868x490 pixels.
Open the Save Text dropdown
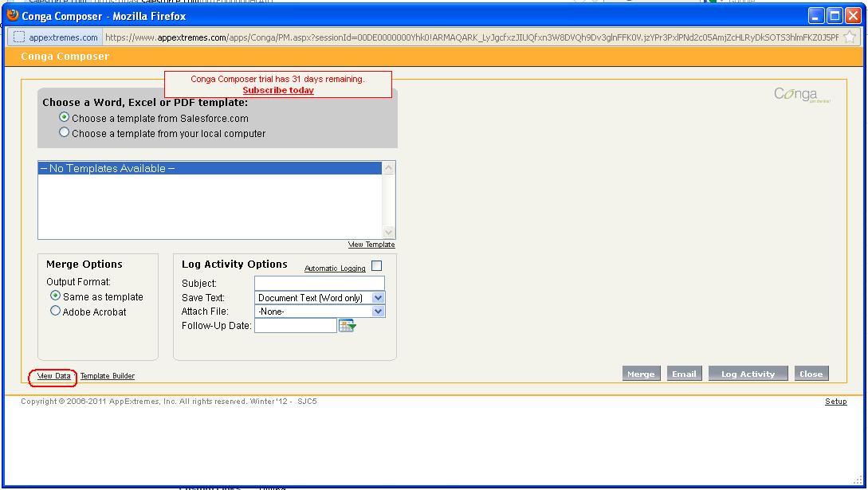tap(378, 297)
